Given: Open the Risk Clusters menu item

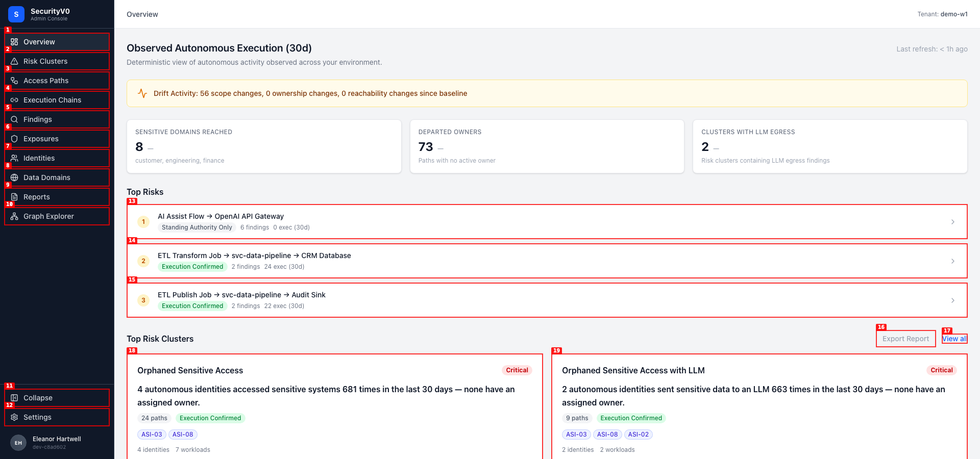Looking at the screenshot, I should [57, 61].
